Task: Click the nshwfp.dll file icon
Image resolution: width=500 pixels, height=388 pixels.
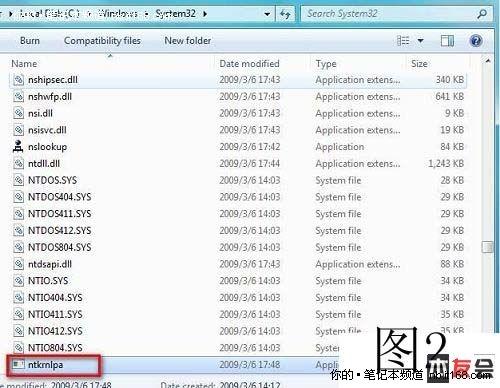Action: (18, 97)
